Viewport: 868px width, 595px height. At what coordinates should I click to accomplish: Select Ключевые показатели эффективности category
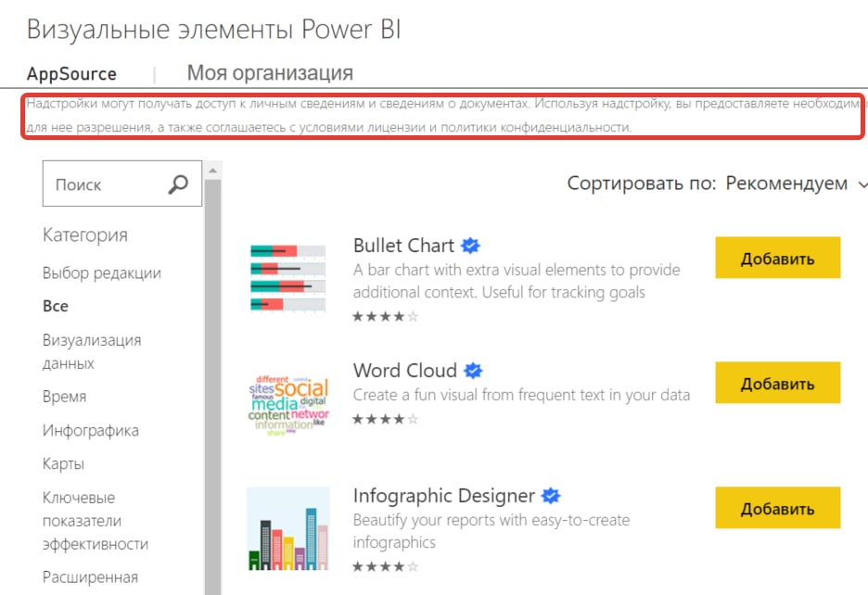[x=96, y=520]
